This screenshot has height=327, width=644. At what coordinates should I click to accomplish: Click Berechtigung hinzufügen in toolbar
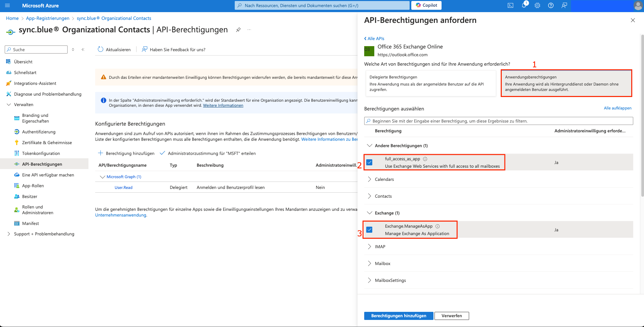126,153
